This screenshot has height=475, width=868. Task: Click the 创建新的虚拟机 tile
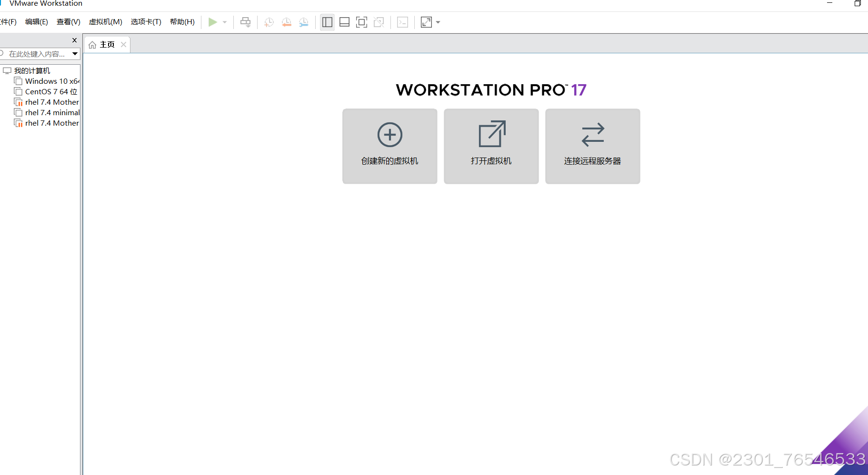(389, 146)
